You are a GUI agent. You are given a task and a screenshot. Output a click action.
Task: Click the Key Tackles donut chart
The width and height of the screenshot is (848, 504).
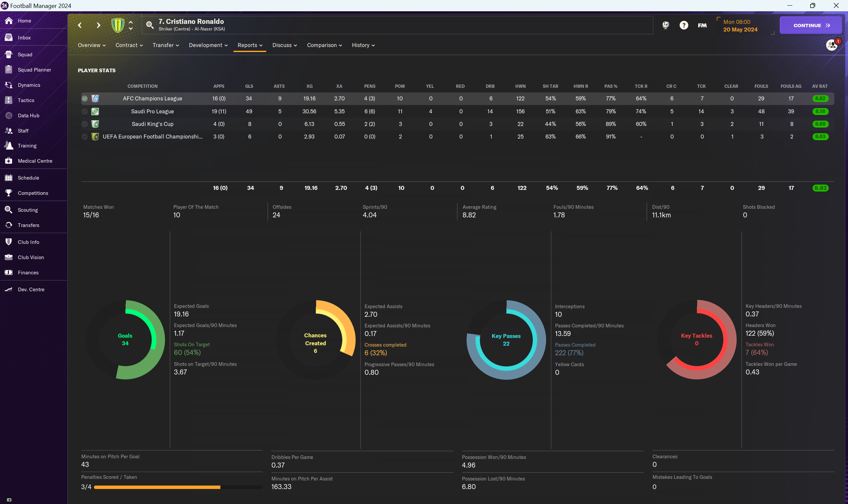697,340
